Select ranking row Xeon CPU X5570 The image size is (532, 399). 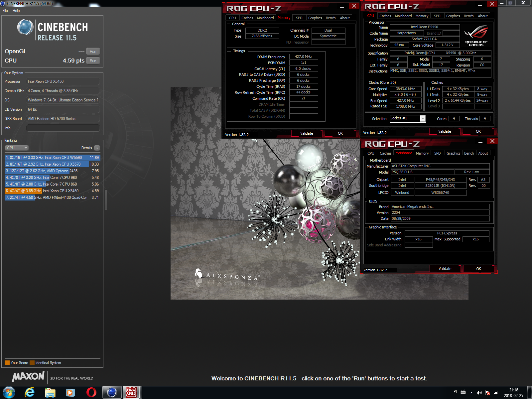52,164
